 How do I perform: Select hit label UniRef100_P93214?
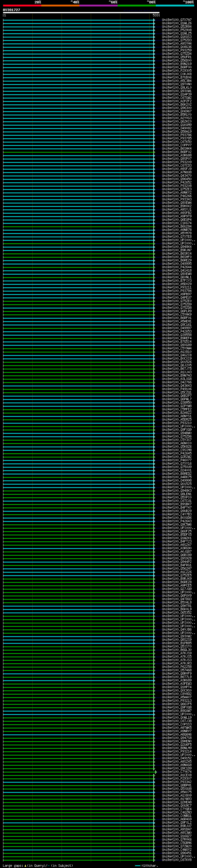coord(177,751)
